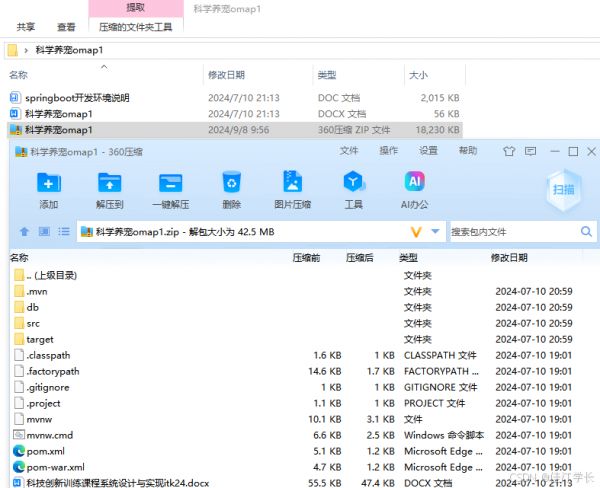Click the breadcrumb chevron before 科学养宠omap1
The width and height of the screenshot is (600, 488).
click(26, 50)
